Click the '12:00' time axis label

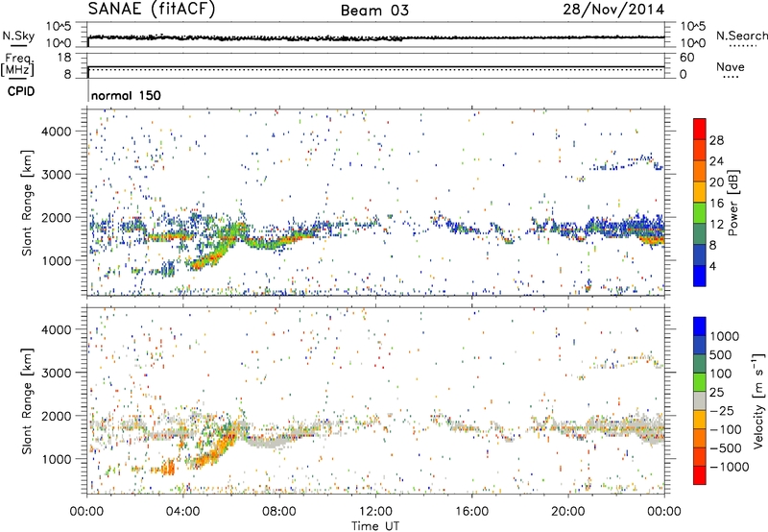375,512
